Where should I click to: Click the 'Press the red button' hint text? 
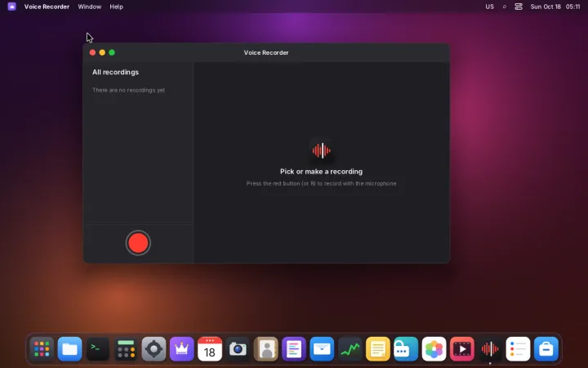click(322, 184)
